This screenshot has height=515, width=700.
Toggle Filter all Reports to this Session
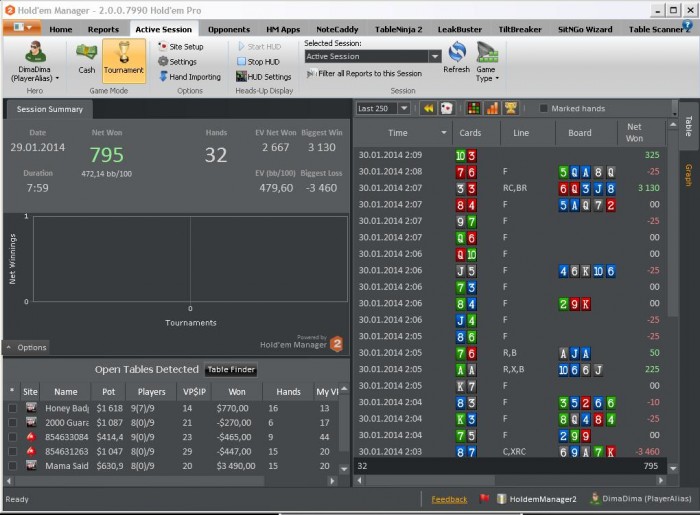tap(364, 74)
